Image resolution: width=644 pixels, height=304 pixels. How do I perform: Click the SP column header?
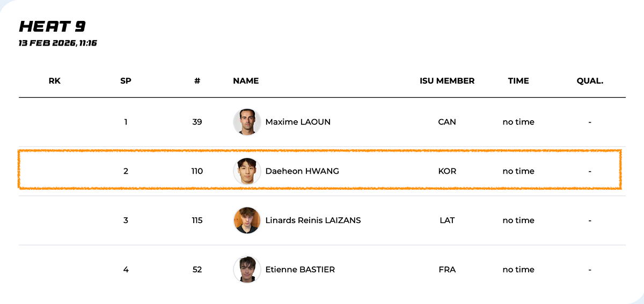[126, 81]
